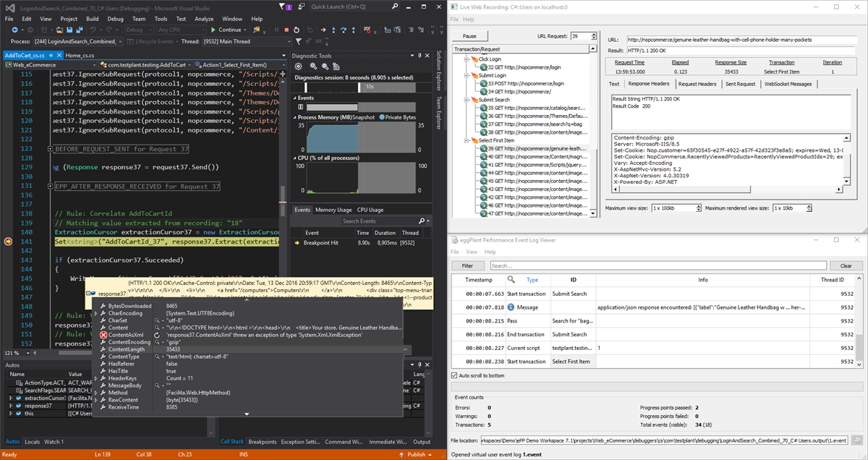Refresh ContentAsXml value evaluation
Viewport: 868px width, 460px height.
(x=157, y=335)
